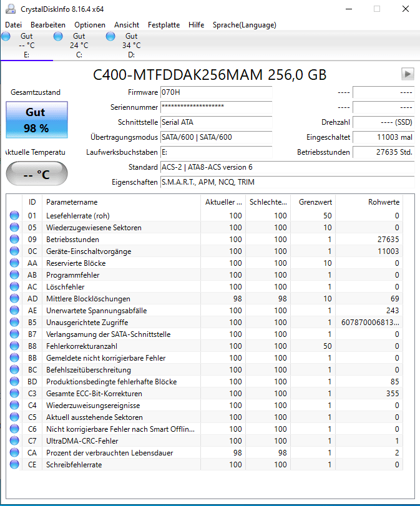Click status icon of Unausgerichtete Zugriffe row
The width and height of the screenshot is (420, 506).
pos(14,322)
